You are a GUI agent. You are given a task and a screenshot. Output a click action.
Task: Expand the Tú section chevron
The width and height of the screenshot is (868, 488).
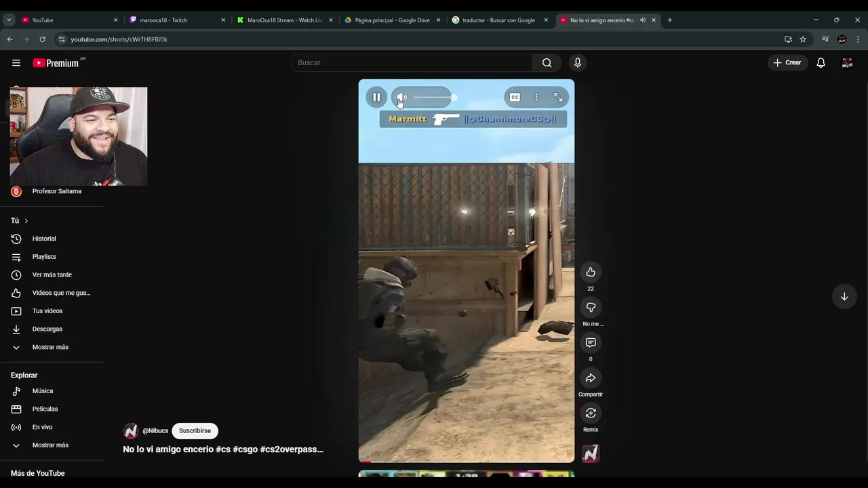tap(26, 221)
